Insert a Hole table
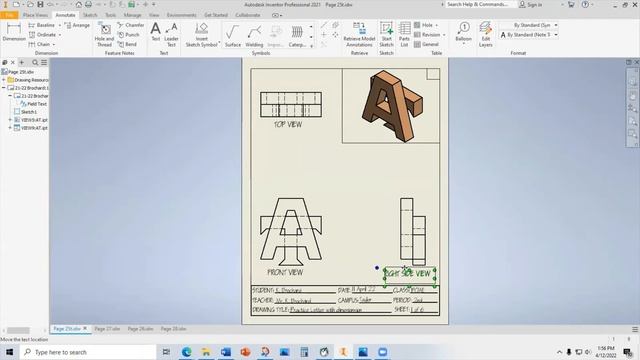 [423, 25]
